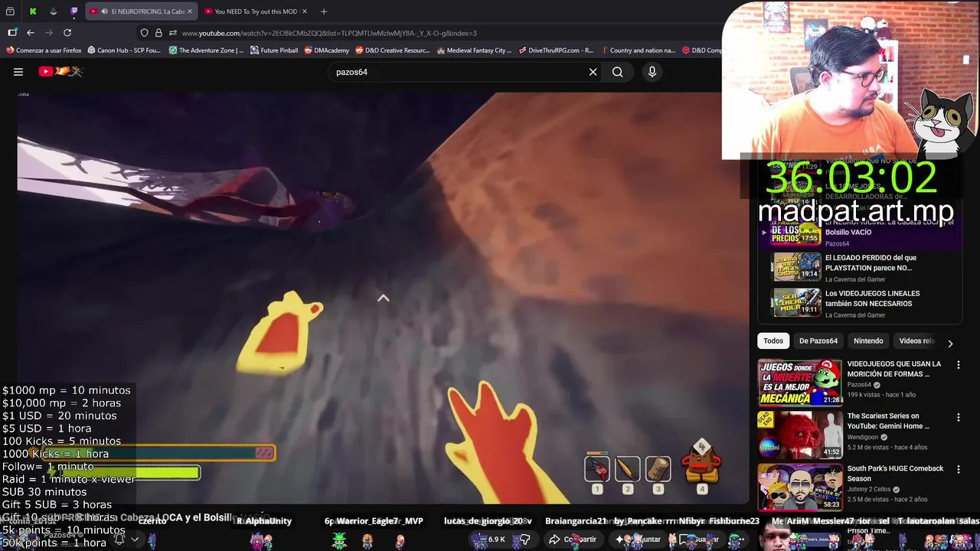
Task: Open Medieval Fantasy City bookmark
Action: [x=475, y=51]
